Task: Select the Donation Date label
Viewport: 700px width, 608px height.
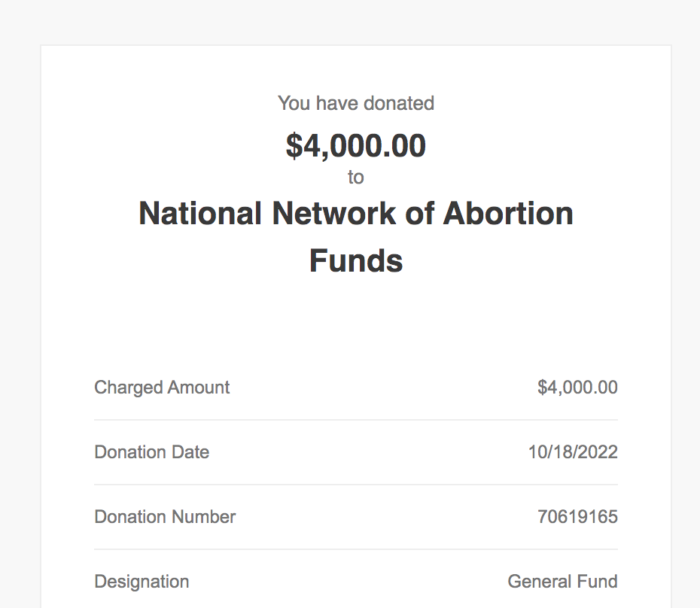Action: pyautogui.click(x=152, y=452)
